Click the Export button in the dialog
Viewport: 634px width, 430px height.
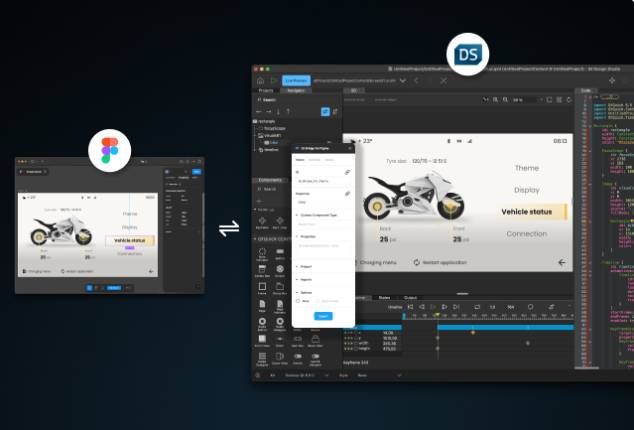[x=321, y=316]
